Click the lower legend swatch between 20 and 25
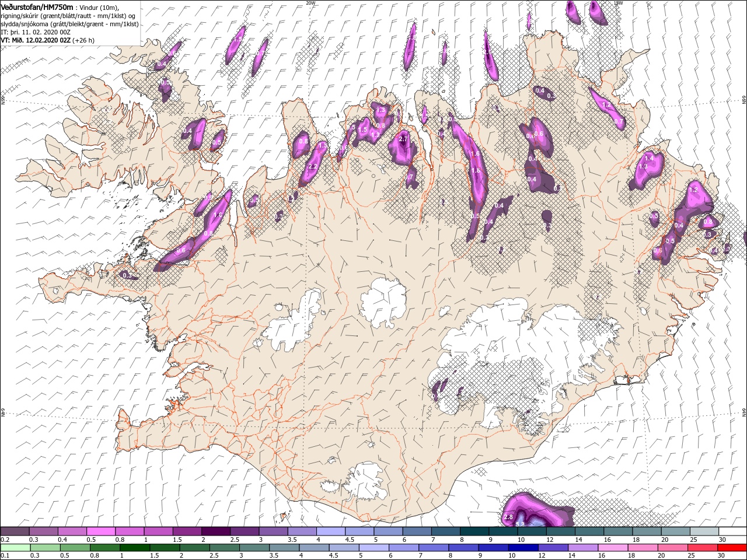 click(672, 548)
